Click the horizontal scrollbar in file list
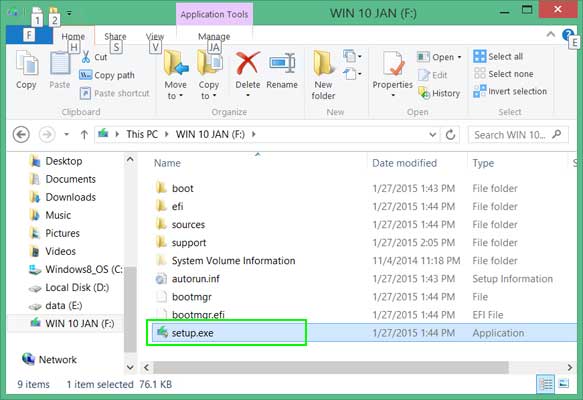The width and height of the screenshot is (583, 400). pyautogui.click(x=331, y=367)
